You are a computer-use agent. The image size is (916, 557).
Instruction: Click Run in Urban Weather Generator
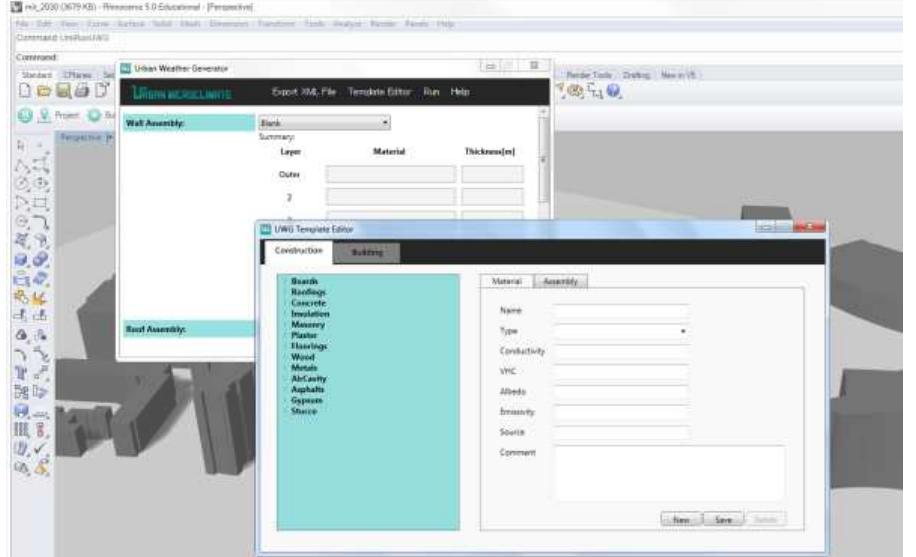[x=431, y=92]
